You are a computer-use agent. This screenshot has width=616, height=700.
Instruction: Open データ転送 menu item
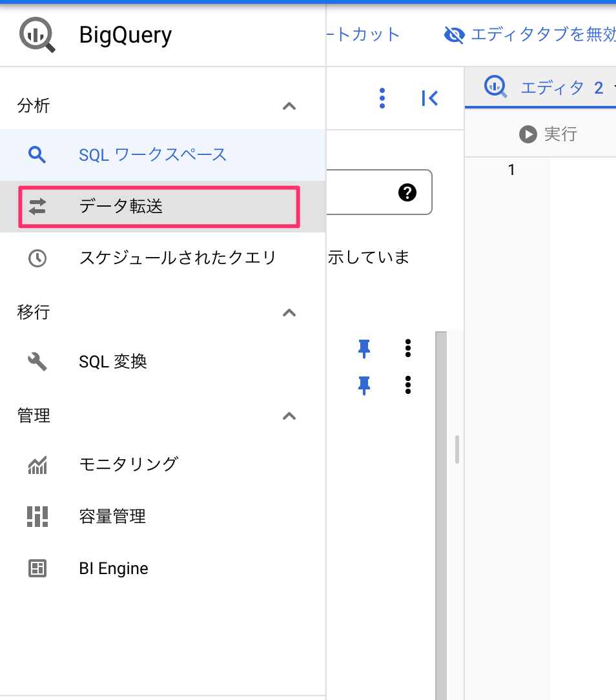click(x=163, y=207)
